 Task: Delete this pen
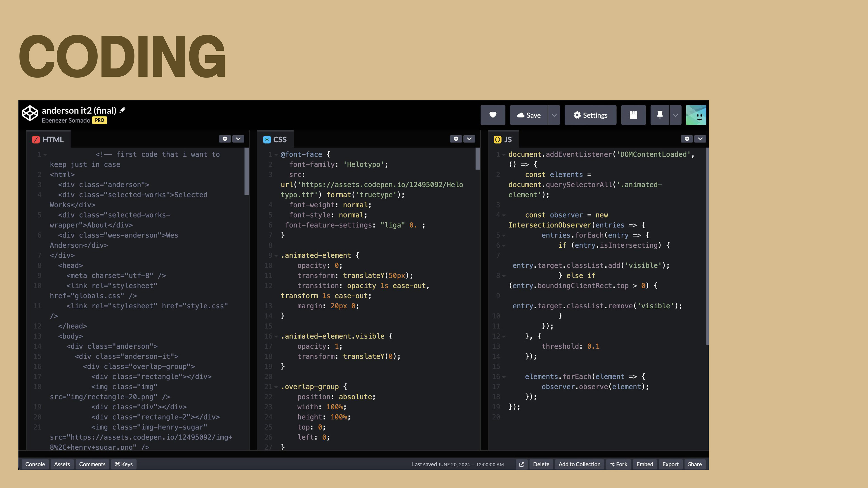coord(541,465)
